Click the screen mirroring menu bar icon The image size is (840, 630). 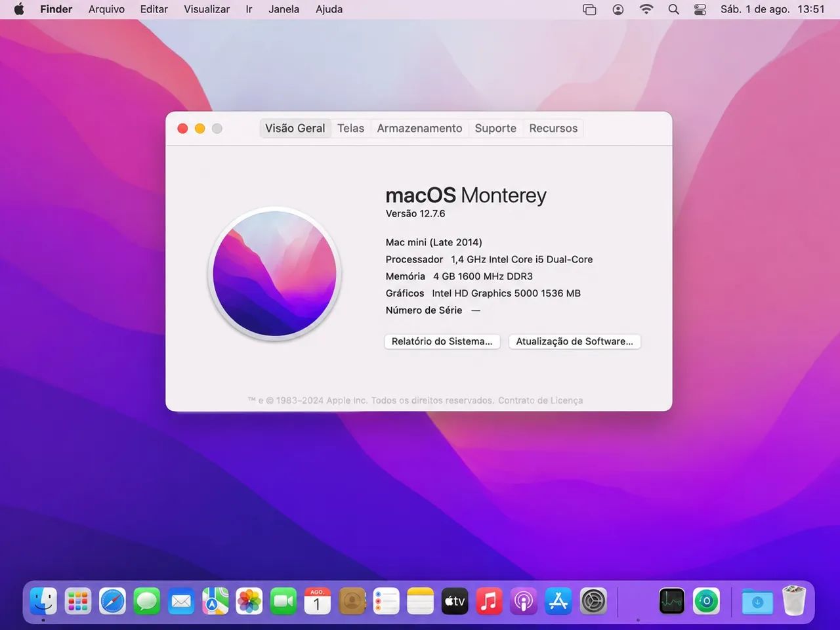(589, 9)
